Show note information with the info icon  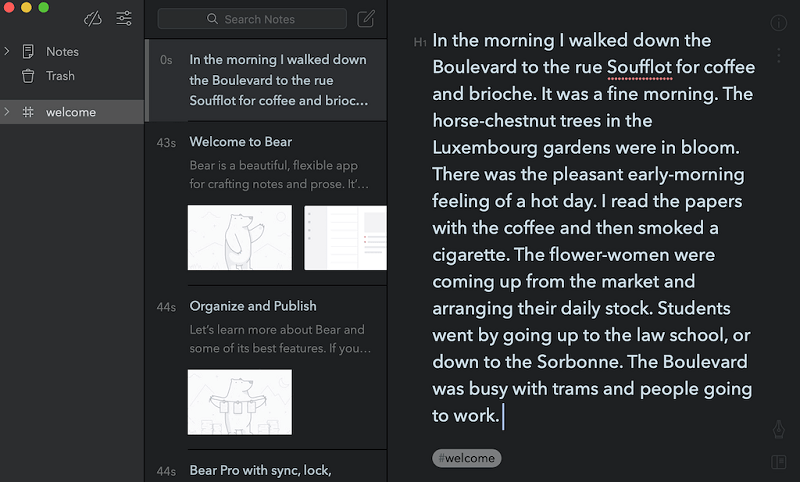pos(778,23)
